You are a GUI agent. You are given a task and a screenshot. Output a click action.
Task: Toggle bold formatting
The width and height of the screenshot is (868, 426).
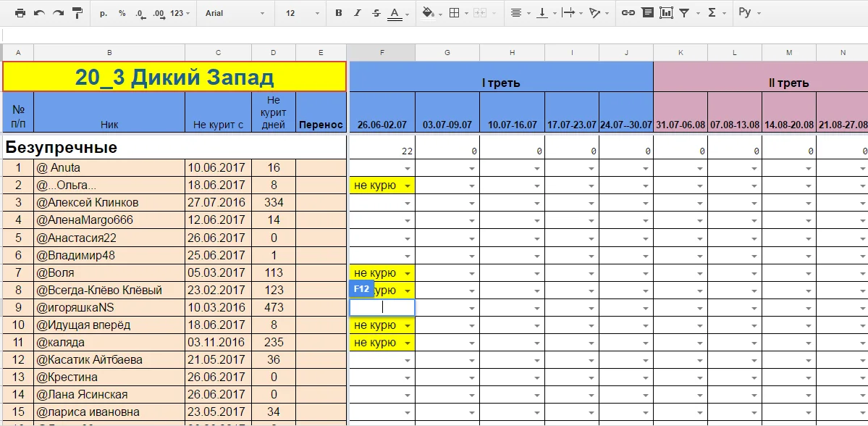tap(338, 13)
